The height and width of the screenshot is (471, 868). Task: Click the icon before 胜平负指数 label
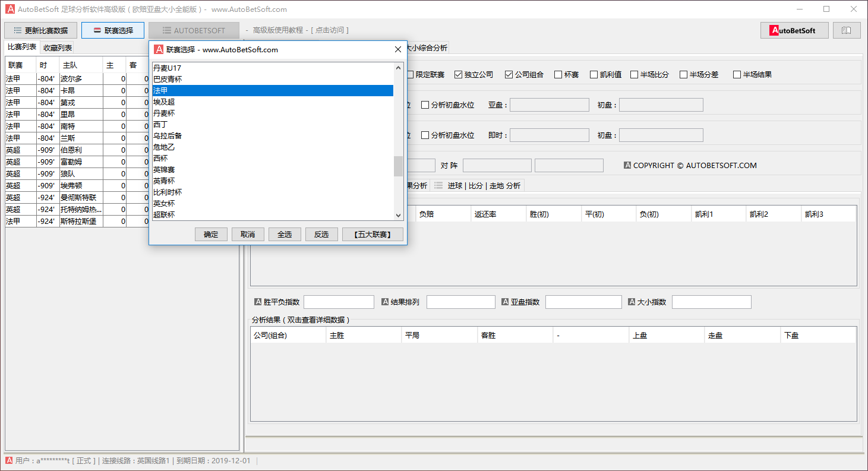pyautogui.click(x=258, y=302)
